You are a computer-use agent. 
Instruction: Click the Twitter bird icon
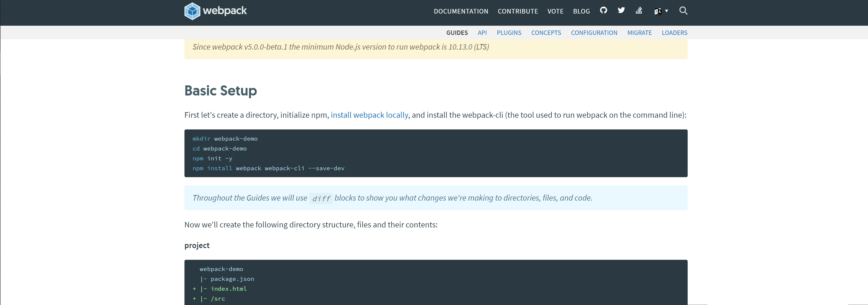[x=621, y=11]
